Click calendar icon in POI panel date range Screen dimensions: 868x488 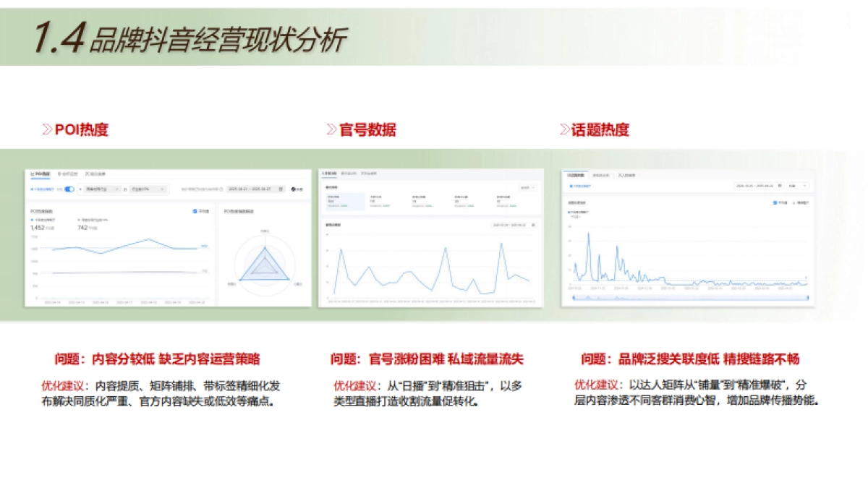280,189
